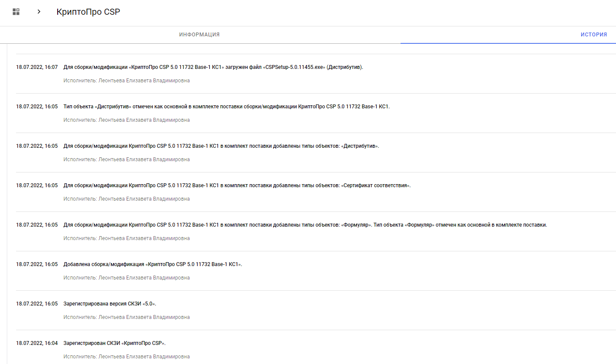Select the История tab
Screen dimensions: 616x364
(x=594, y=35)
